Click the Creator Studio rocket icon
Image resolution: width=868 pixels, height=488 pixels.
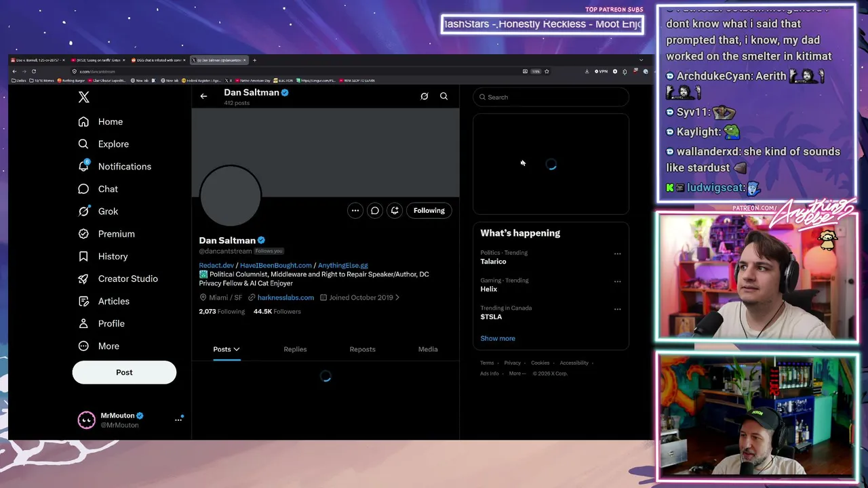click(x=83, y=279)
